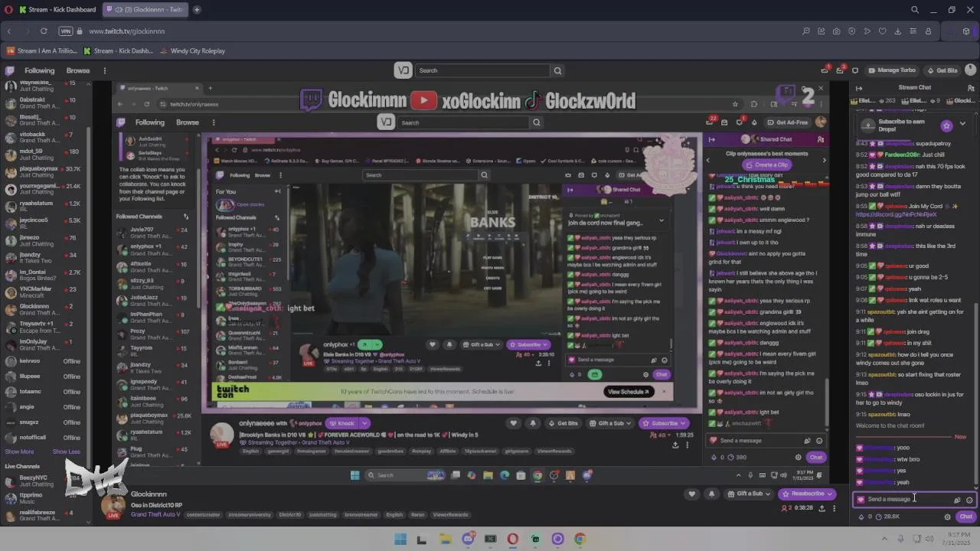The height and width of the screenshot is (551, 980).
Task: Expand Subscribe to earn Drops banner chevron
Action: coord(962,124)
